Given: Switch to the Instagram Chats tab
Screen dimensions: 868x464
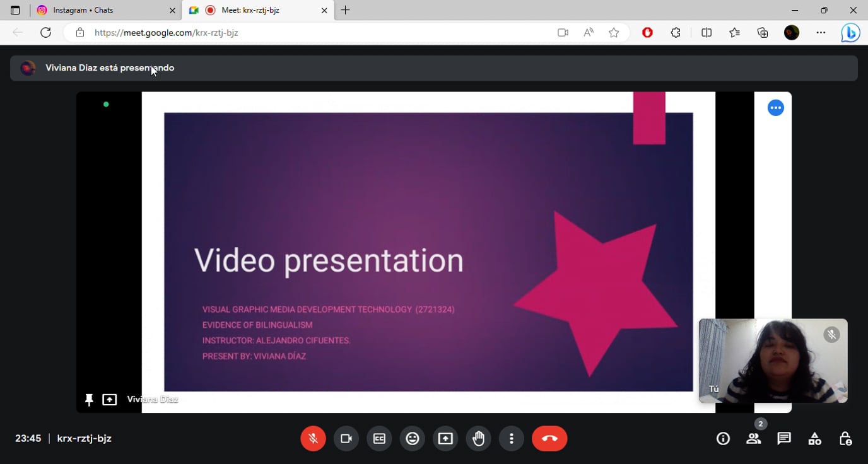Looking at the screenshot, I should (x=105, y=10).
